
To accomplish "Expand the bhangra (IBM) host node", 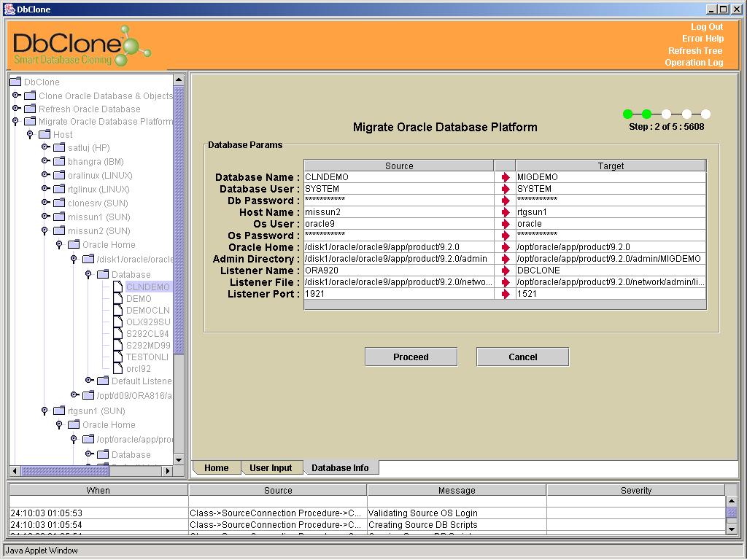I will tap(45, 161).
